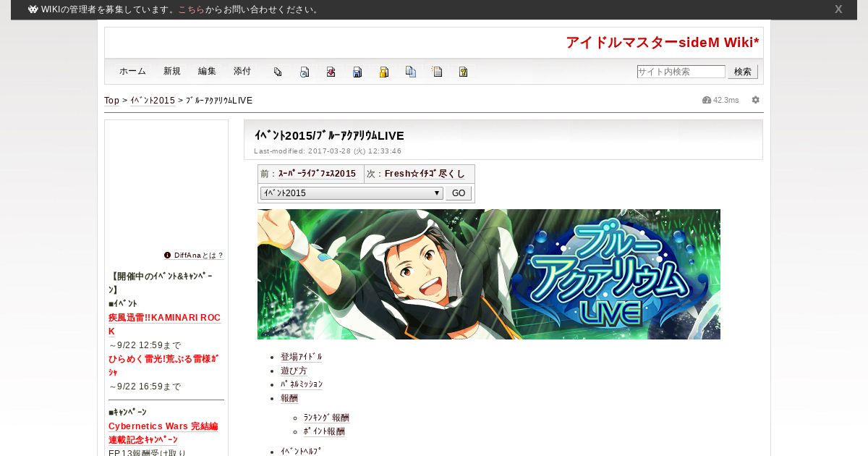Click the ブルーアクアリウムLIVE banner image
The image size is (868, 456).
click(x=489, y=274)
